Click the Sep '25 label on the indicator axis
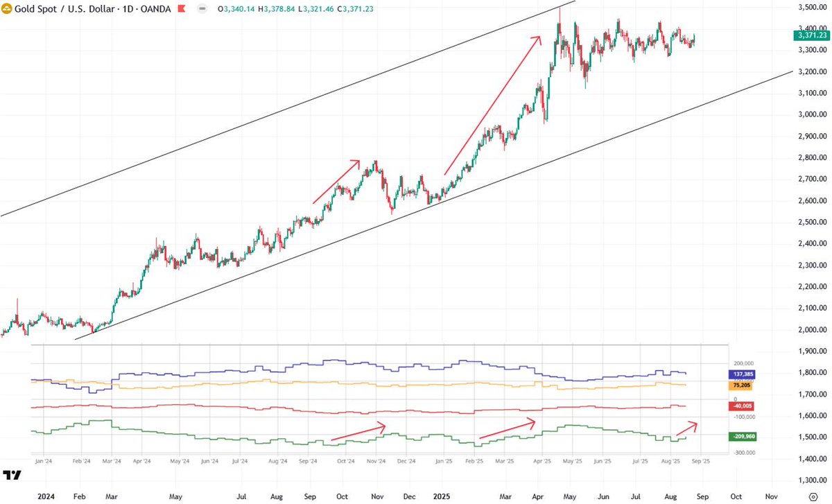832x504 pixels. [702, 460]
